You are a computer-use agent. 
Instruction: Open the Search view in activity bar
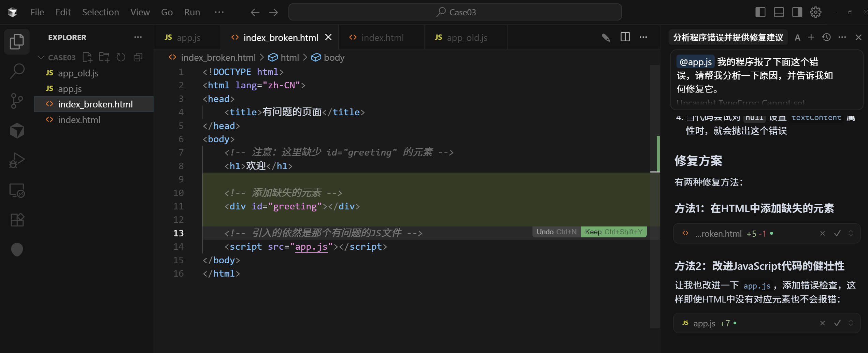click(x=17, y=71)
